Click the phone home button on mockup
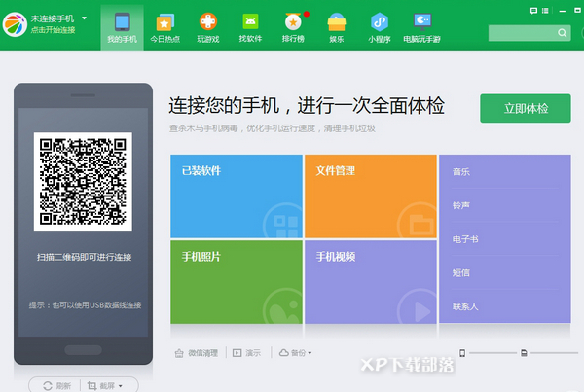This screenshot has height=392, width=584. [83, 350]
